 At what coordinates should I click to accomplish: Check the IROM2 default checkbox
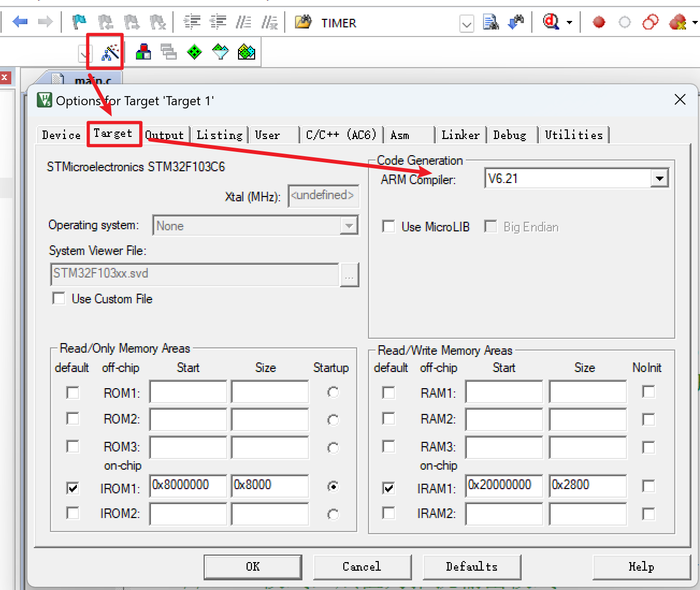pyautogui.click(x=73, y=513)
